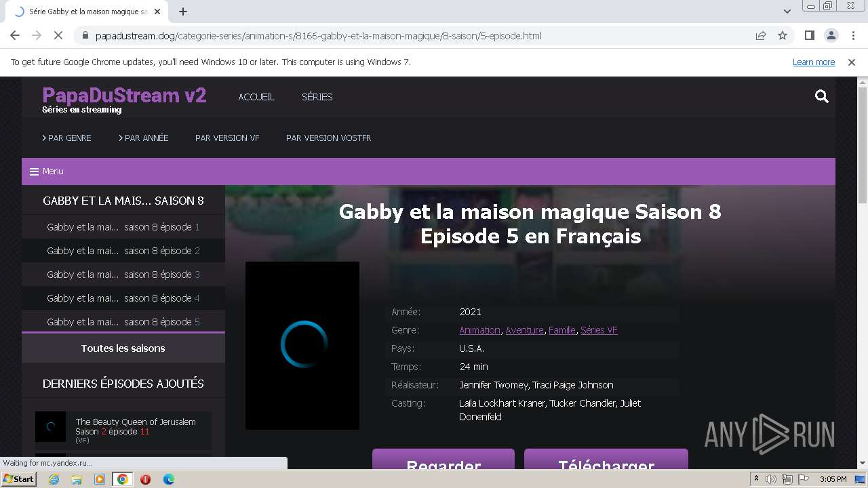Screen dimensions: 868x488
Task: Open The Beauty Queen of Jerusalem episode link
Action: pyautogui.click(x=136, y=426)
